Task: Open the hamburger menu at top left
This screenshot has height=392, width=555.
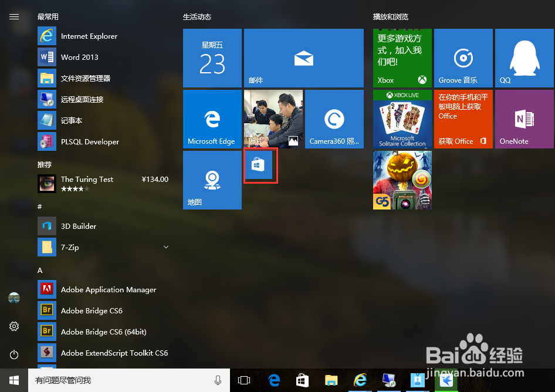Action: pos(14,16)
